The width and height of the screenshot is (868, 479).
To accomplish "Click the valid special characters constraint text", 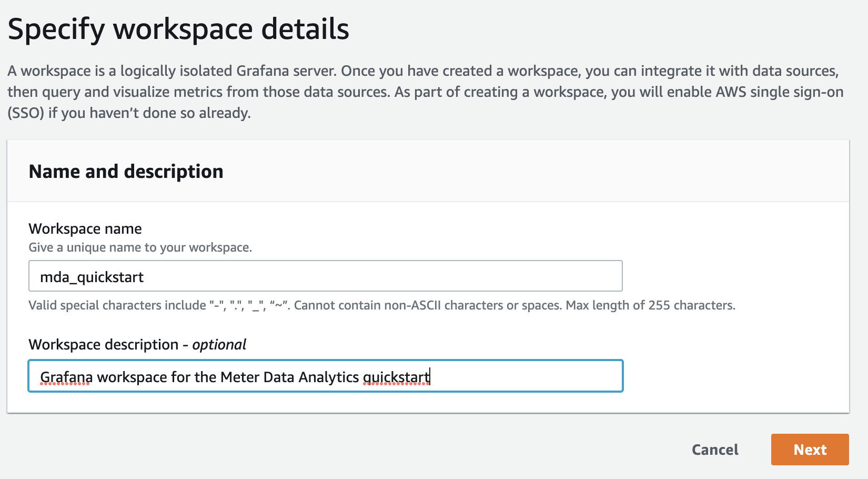I will pyautogui.click(x=382, y=305).
